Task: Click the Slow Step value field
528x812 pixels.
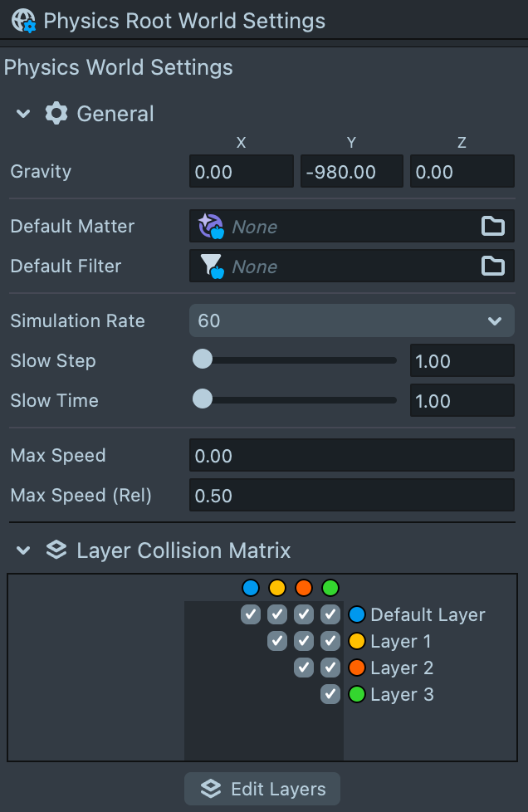Action: [462, 360]
